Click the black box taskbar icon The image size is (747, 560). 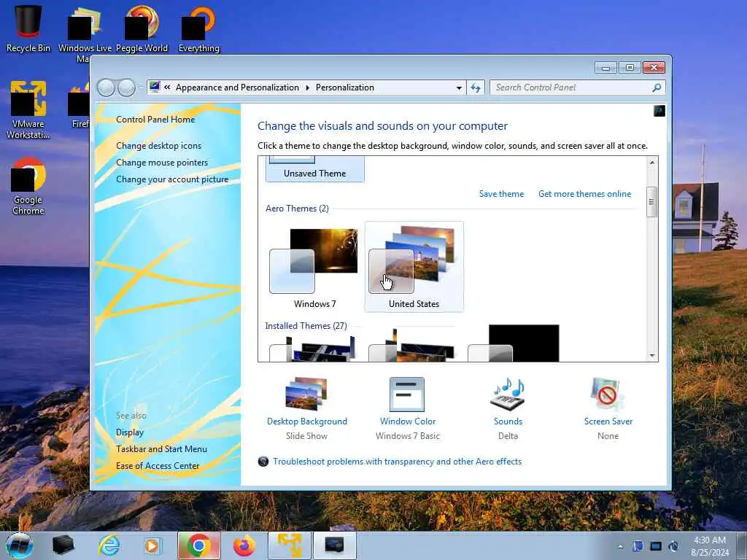point(63,545)
